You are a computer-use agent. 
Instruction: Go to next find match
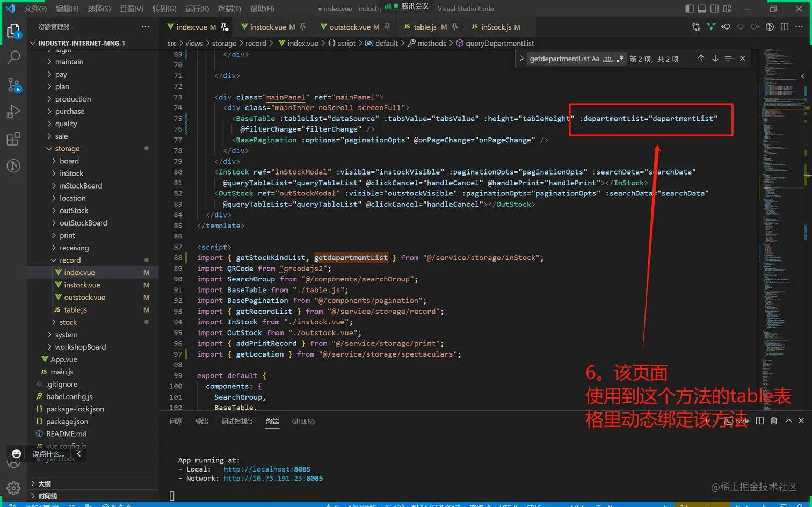[715, 59]
